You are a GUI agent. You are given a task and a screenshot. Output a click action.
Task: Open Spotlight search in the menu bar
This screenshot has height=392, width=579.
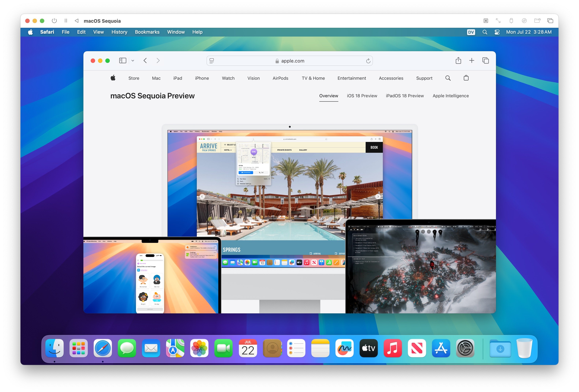(485, 32)
